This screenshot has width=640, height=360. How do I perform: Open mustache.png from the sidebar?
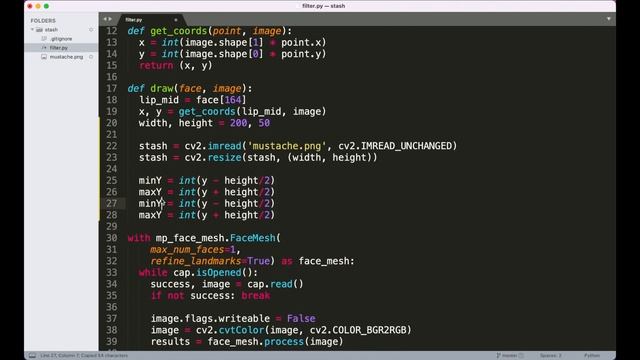coord(66,57)
